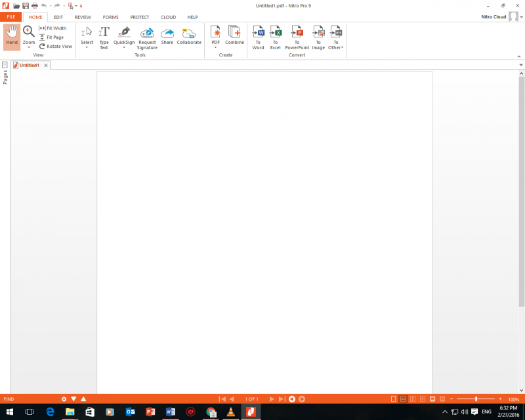Choose Fit Width view
Screen dimensions: 525x420
pos(52,28)
